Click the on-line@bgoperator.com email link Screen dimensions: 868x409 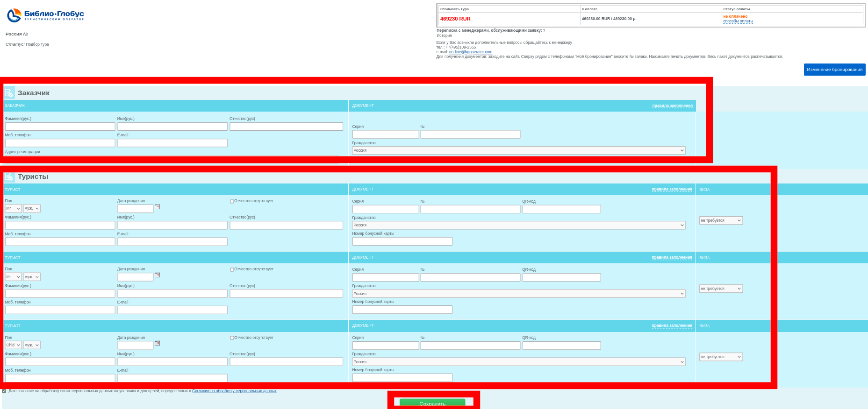[x=470, y=52]
